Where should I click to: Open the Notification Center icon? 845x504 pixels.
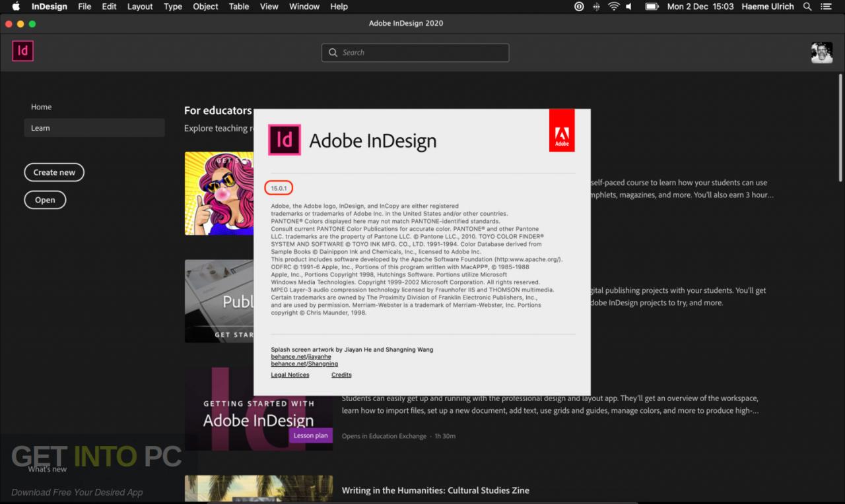pos(827,7)
